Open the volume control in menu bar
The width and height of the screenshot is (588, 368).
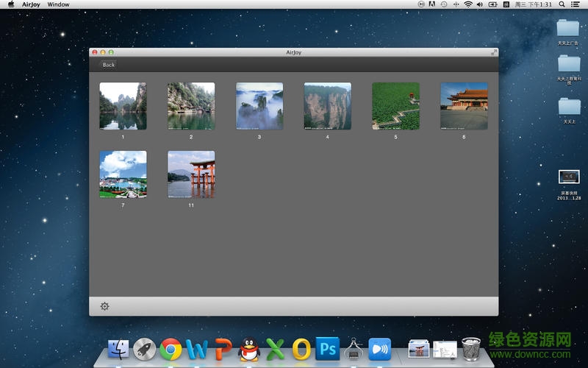[x=480, y=4]
